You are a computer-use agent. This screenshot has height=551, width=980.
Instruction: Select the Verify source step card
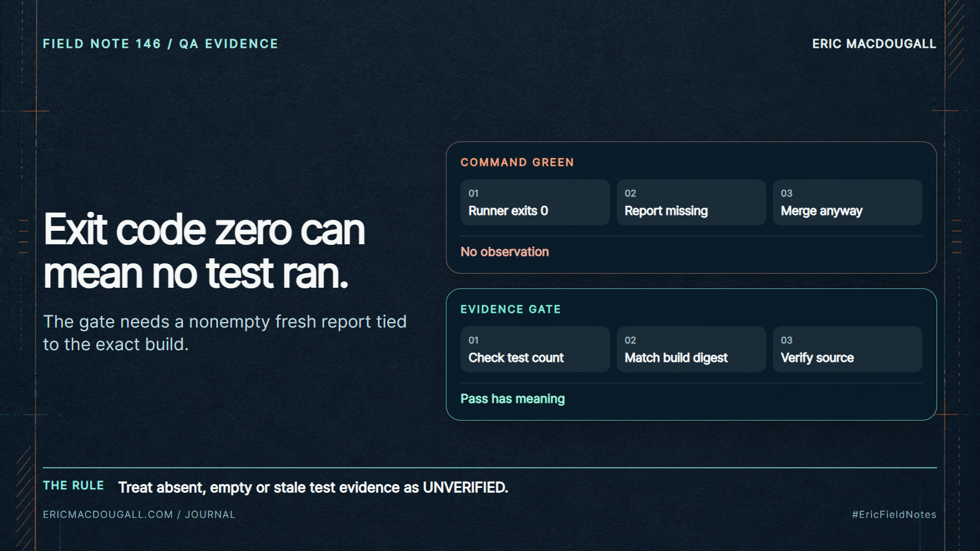pos(847,349)
